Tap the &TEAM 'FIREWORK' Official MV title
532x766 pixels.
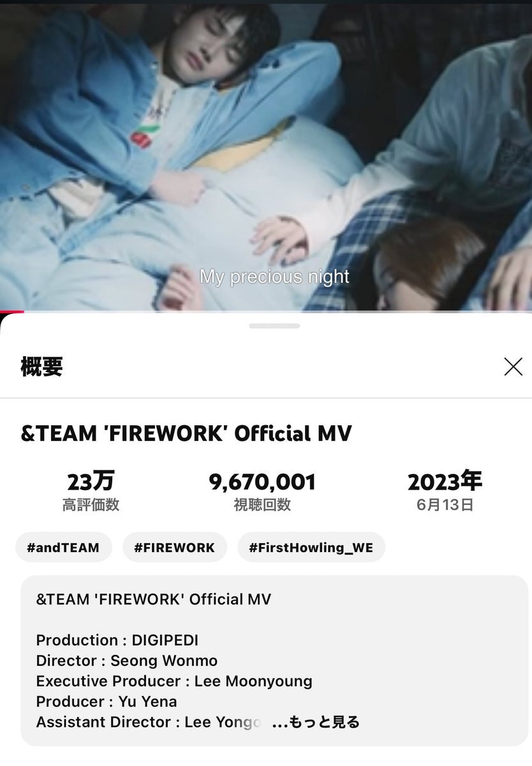(186, 434)
